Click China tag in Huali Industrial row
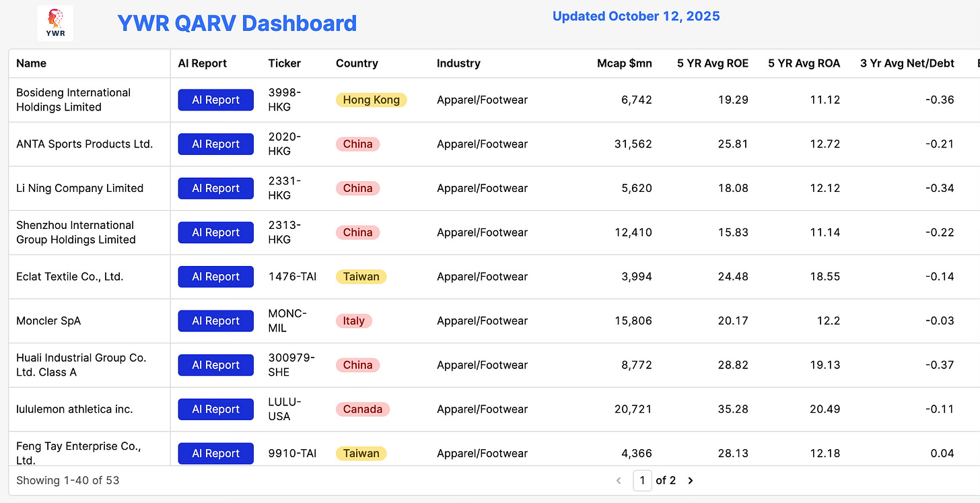 point(357,365)
